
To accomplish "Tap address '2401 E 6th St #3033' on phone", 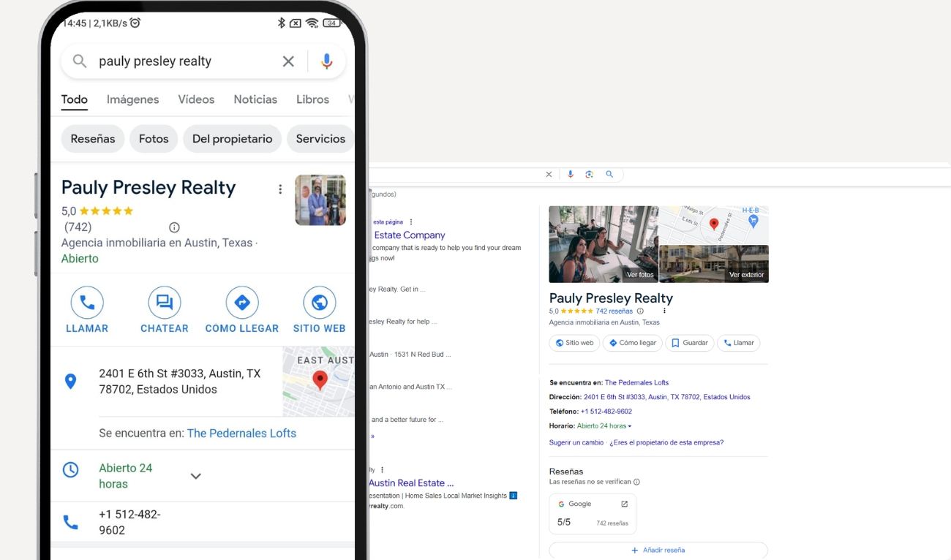I will point(180,382).
